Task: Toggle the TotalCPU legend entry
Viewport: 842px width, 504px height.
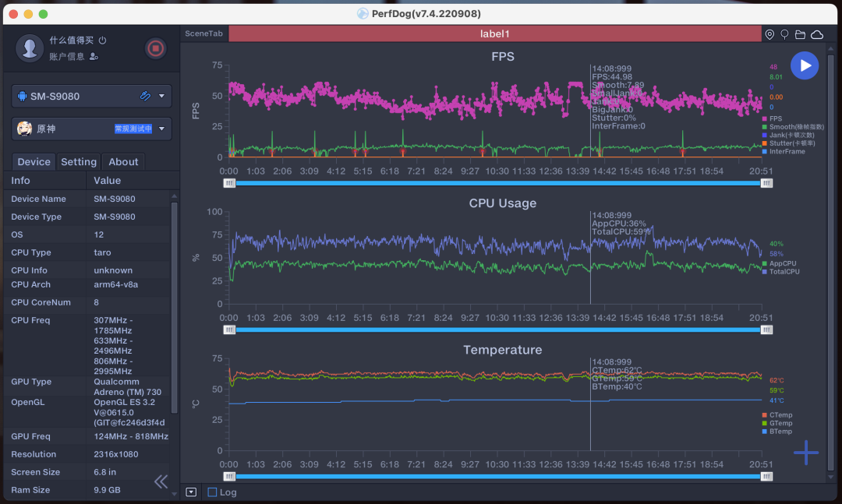Action: (780, 272)
